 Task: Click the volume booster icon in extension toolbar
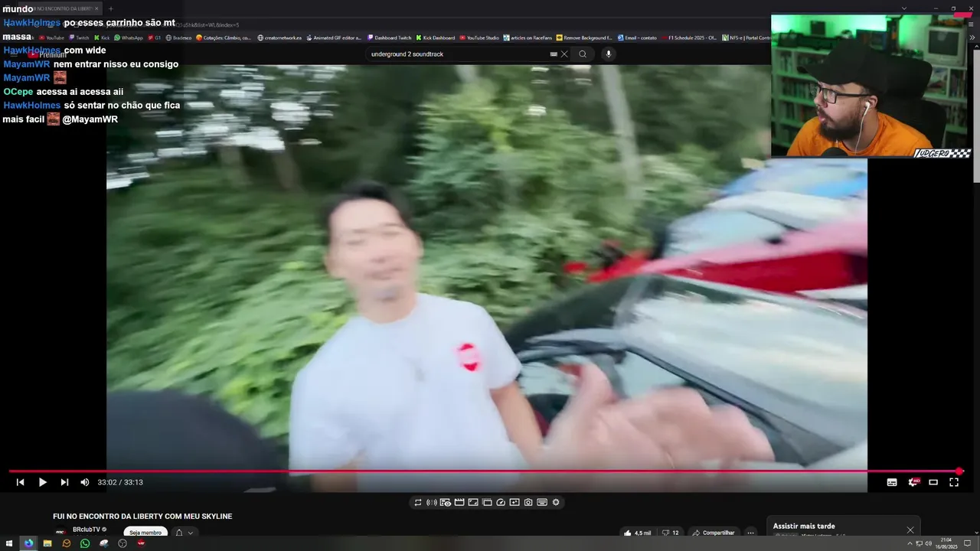(x=432, y=502)
